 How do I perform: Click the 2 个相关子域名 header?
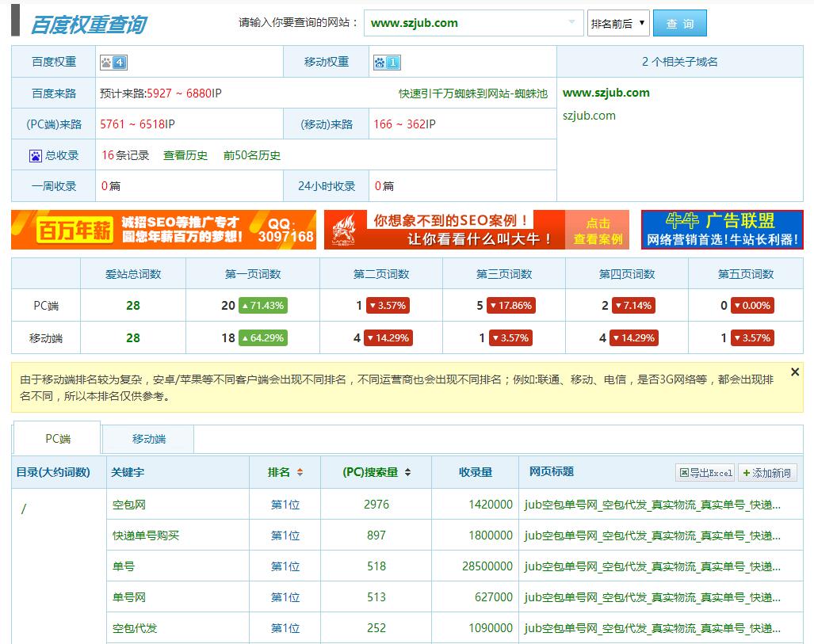click(x=679, y=62)
